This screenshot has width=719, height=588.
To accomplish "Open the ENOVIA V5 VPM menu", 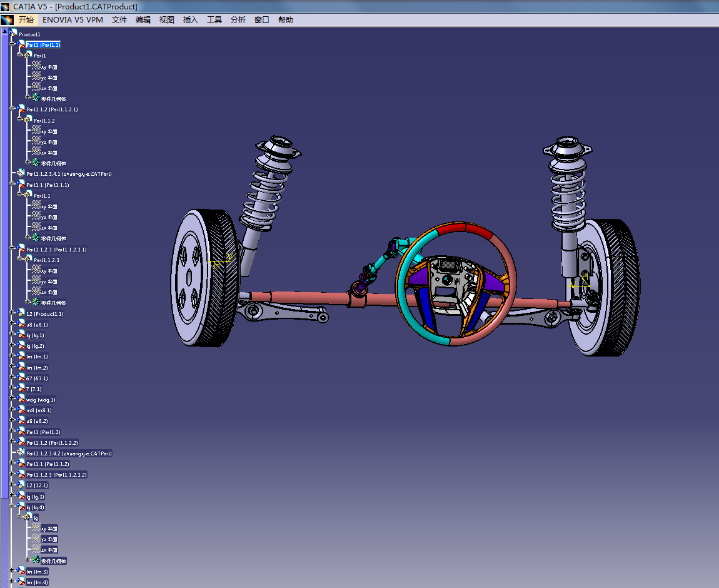I will point(73,20).
